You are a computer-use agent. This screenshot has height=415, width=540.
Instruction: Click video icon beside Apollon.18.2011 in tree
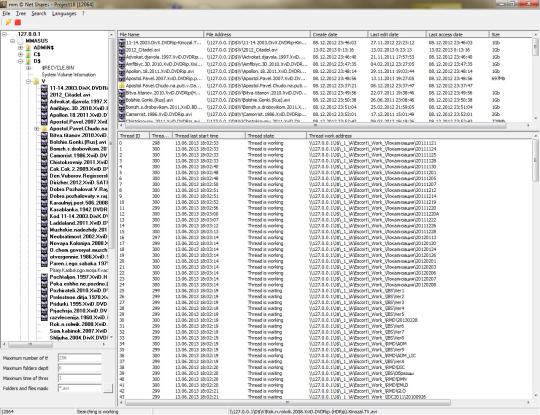[44, 115]
